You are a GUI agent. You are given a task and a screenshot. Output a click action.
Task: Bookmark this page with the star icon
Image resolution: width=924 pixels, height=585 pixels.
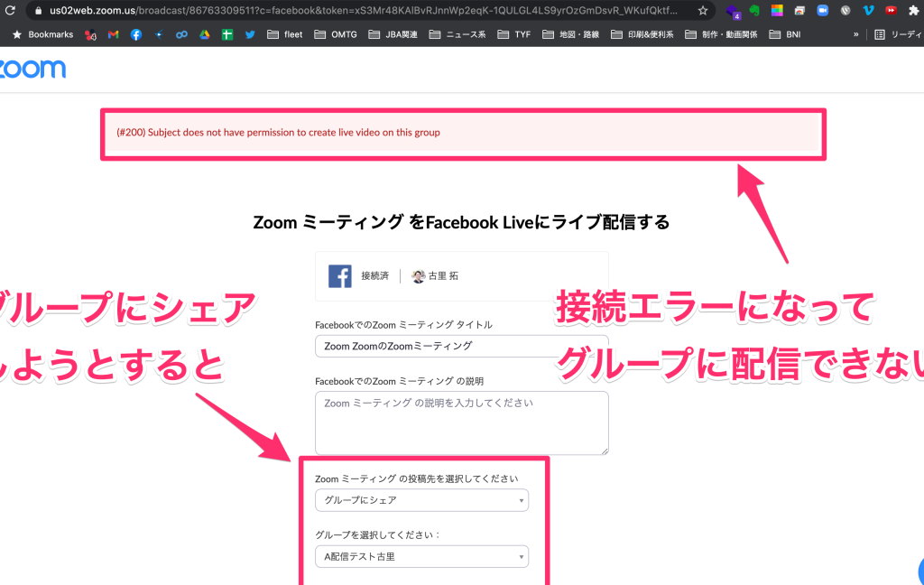[x=702, y=11]
